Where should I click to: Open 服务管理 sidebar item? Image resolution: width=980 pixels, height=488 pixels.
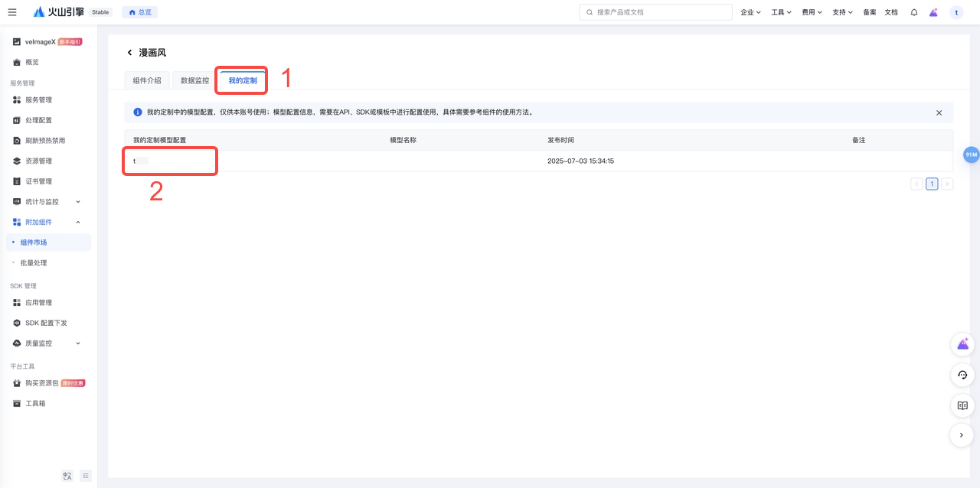pos(38,100)
